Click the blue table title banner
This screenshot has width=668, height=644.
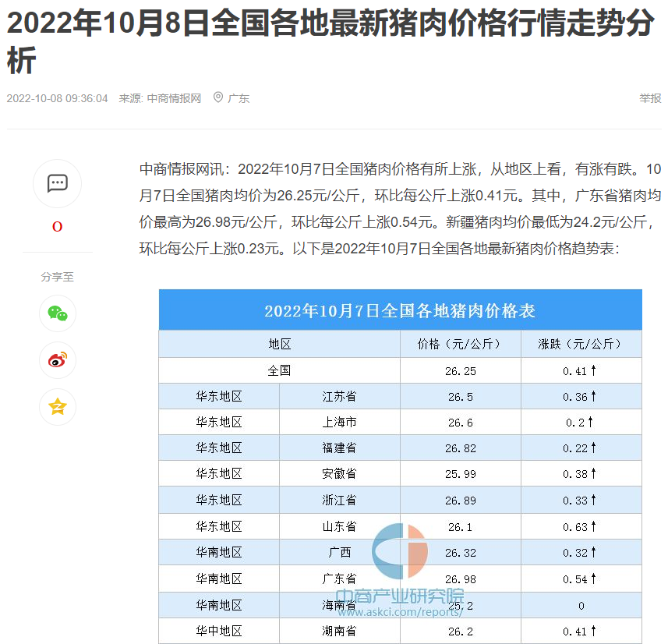click(x=400, y=310)
